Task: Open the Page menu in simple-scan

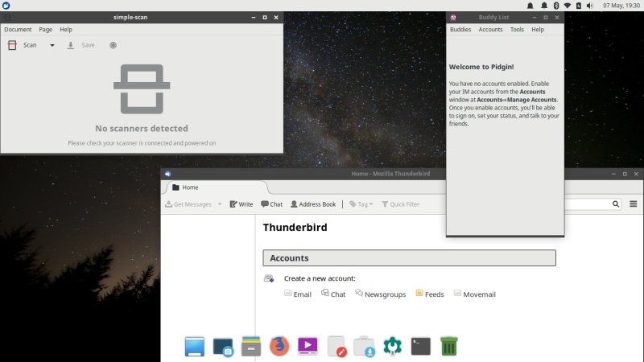Action: point(46,30)
